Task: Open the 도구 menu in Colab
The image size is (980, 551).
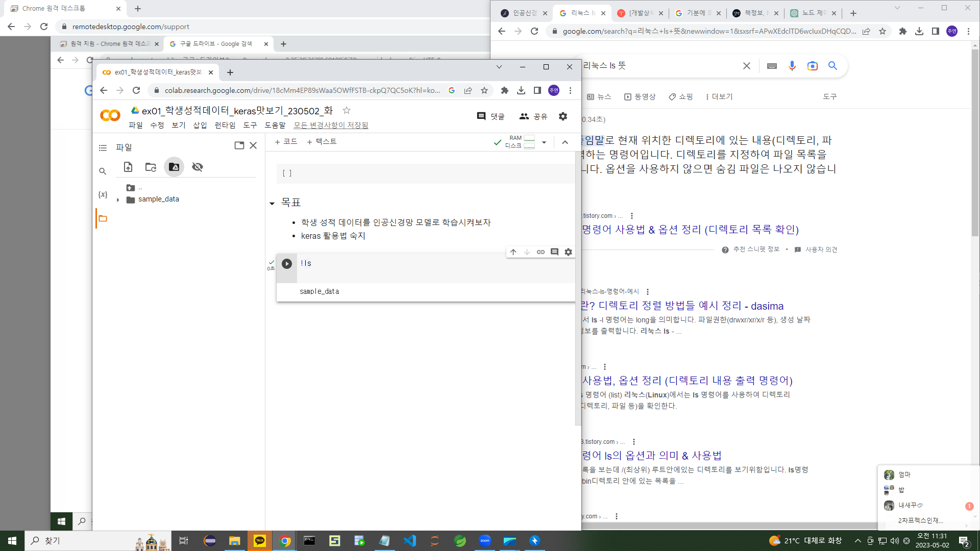Action: coord(250,126)
